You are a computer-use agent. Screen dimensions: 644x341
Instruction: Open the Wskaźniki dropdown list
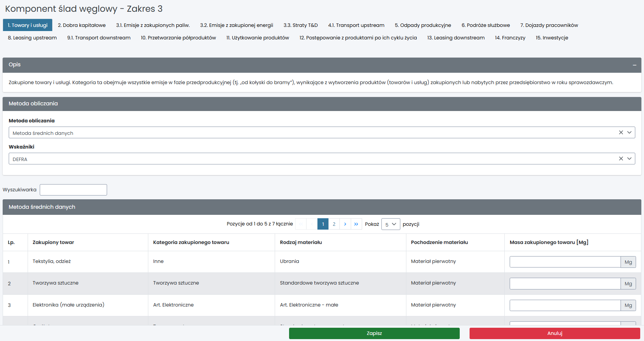[x=629, y=159]
